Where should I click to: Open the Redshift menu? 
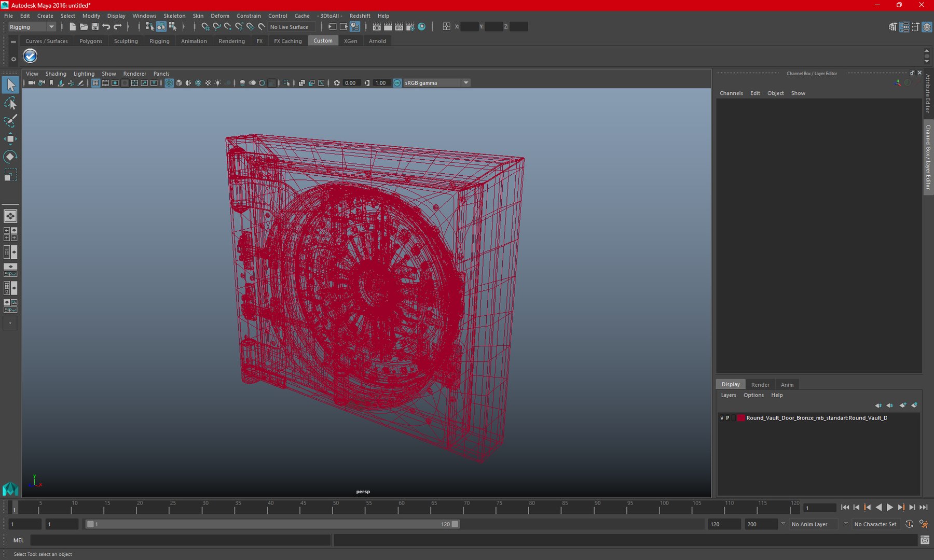pos(360,16)
